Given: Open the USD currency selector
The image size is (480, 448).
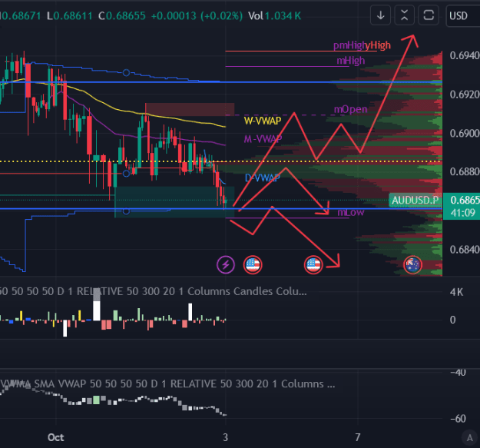Looking at the screenshot, I should pyautogui.click(x=462, y=15).
